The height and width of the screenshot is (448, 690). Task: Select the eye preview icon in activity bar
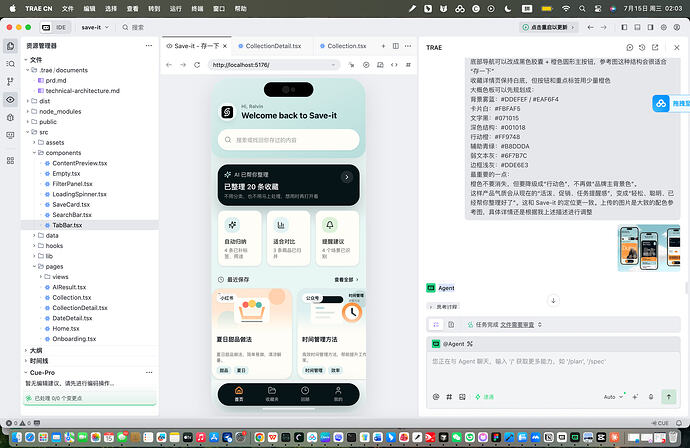pyautogui.click(x=11, y=99)
